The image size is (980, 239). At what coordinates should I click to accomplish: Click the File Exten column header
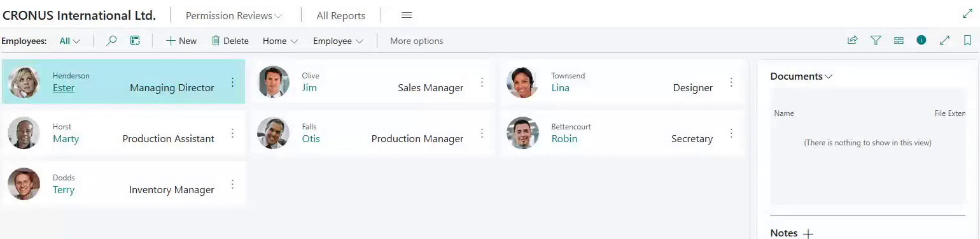tap(949, 113)
